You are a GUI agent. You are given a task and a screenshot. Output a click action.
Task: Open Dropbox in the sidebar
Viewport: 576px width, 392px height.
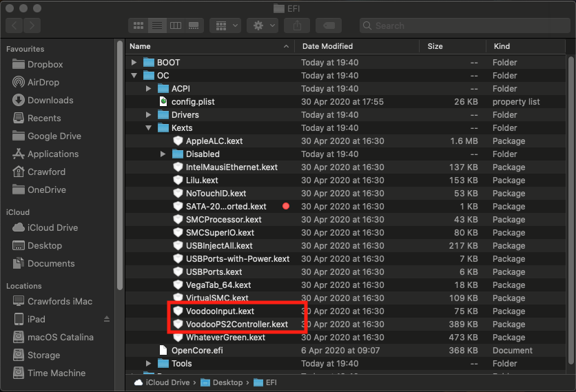pyautogui.click(x=37, y=64)
